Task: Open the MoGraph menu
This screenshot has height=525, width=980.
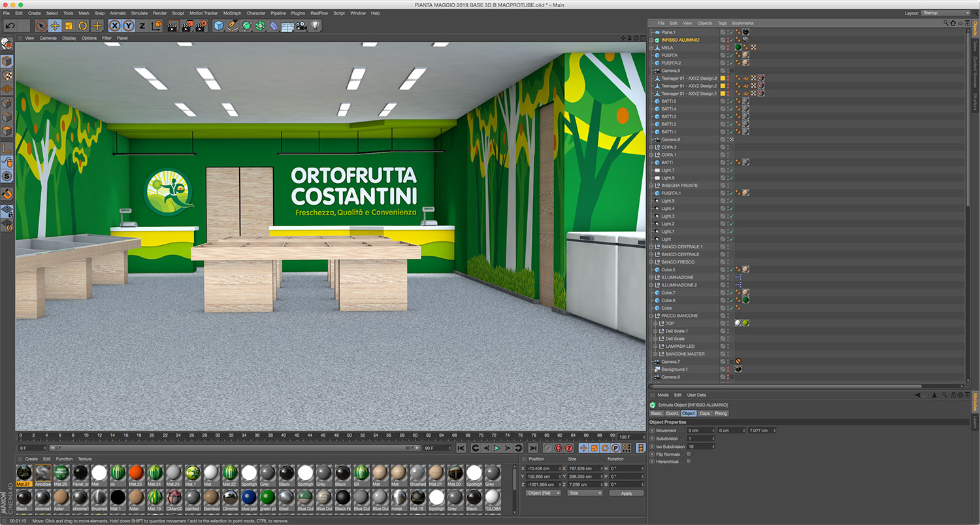Action: click(232, 13)
